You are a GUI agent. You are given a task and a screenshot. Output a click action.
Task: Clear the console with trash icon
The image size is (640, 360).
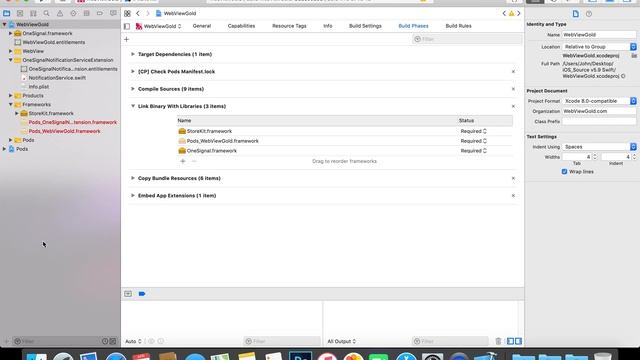point(498,341)
